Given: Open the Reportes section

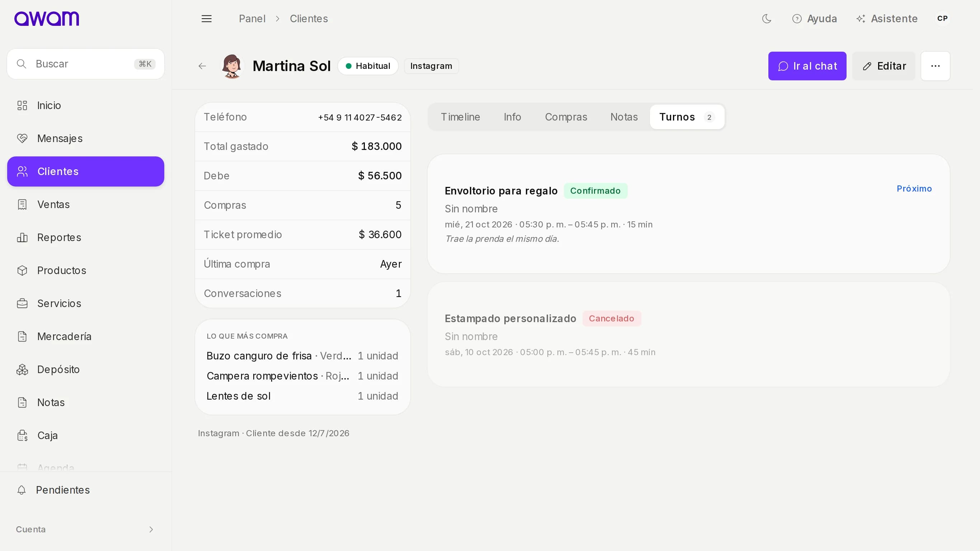Looking at the screenshot, I should [86, 237].
